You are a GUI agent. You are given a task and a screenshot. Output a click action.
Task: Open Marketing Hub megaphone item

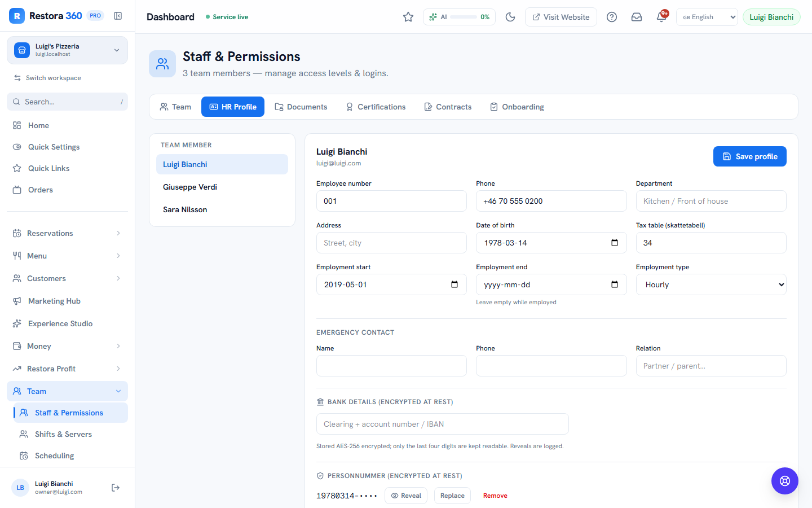[x=67, y=301]
